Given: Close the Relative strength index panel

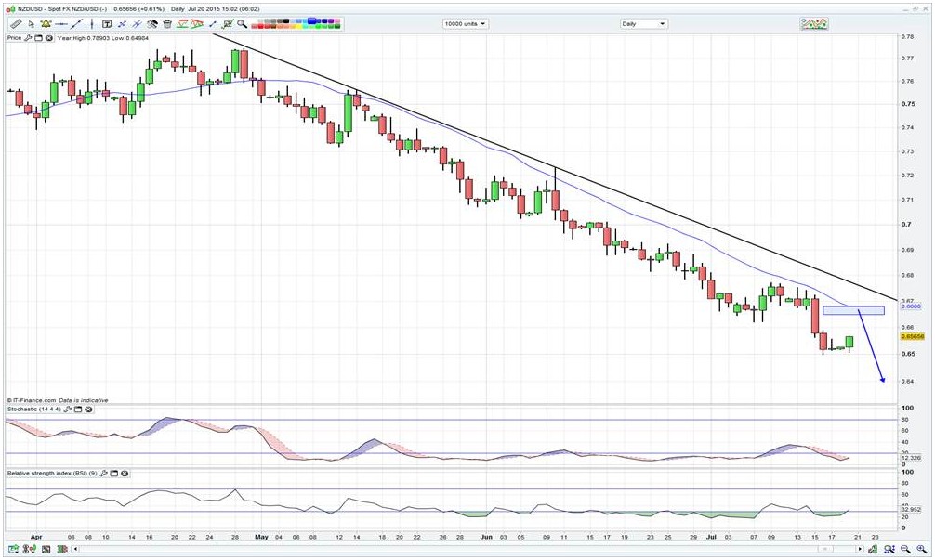Looking at the screenshot, I should click(x=125, y=474).
